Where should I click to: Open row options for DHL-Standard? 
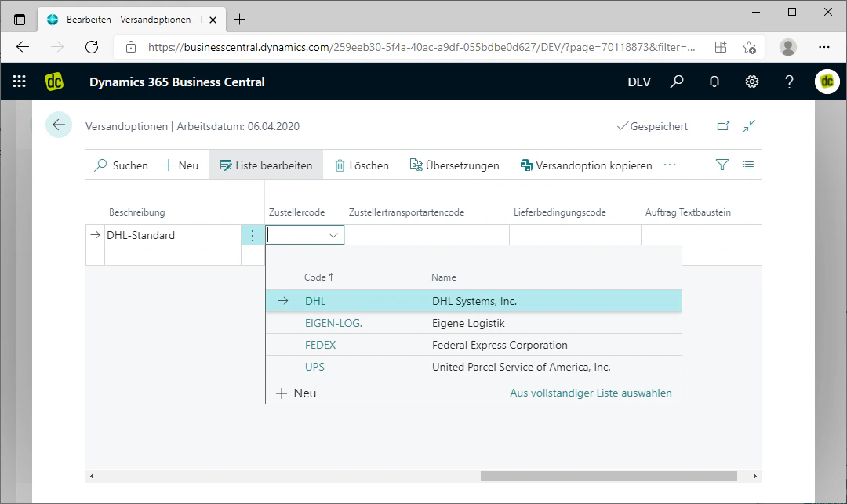coord(253,235)
